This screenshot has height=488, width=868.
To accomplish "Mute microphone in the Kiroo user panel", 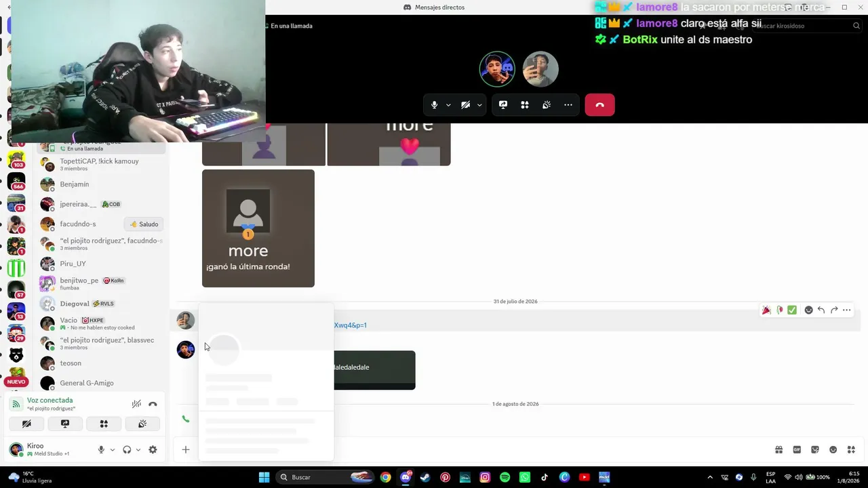I will [x=101, y=449].
